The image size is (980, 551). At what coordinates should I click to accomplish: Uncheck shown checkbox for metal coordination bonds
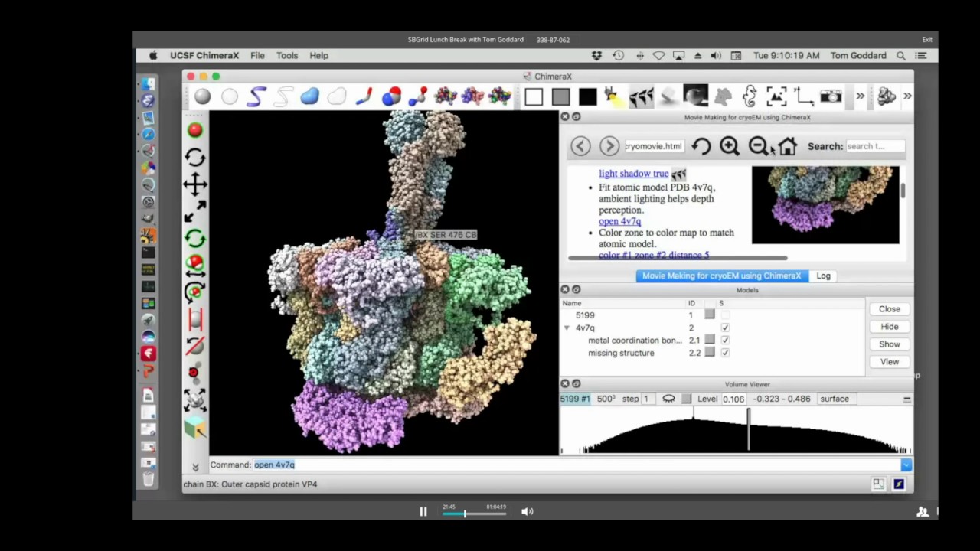point(725,340)
